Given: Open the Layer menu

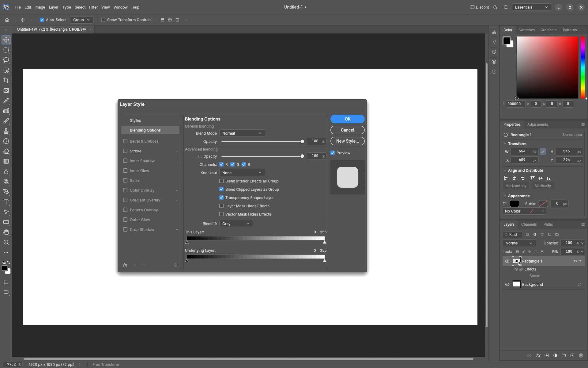Looking at the screenshot, I should click(54, 7).
